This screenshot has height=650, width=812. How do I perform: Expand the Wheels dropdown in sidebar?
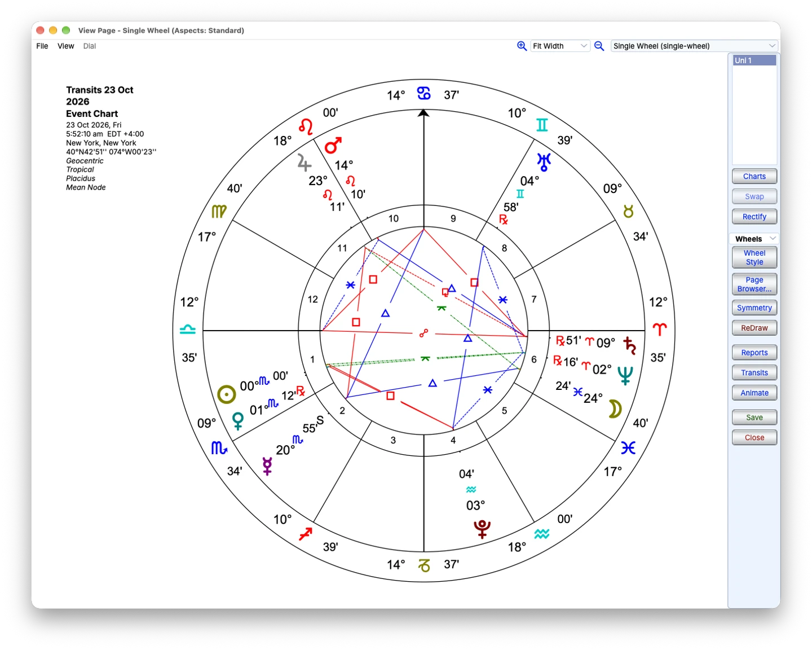coord(754,239)
